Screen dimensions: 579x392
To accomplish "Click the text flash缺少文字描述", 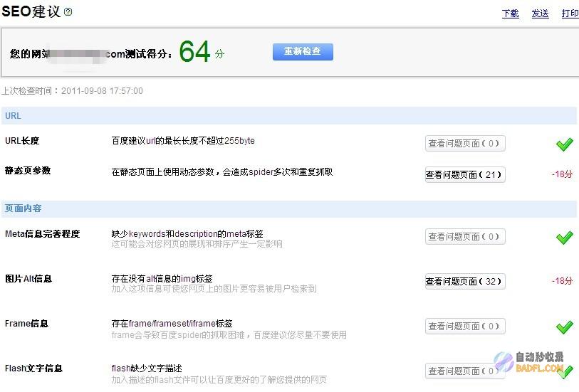I will click(x=147, y=369).
